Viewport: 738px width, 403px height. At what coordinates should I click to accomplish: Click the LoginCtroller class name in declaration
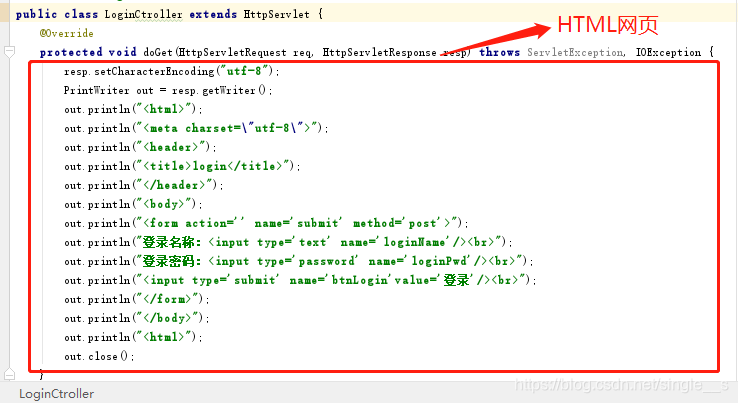pos(143,14)
